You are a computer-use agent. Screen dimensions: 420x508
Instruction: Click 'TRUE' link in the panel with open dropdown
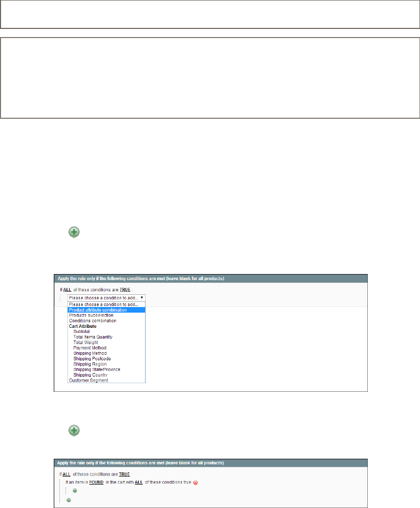125,290
